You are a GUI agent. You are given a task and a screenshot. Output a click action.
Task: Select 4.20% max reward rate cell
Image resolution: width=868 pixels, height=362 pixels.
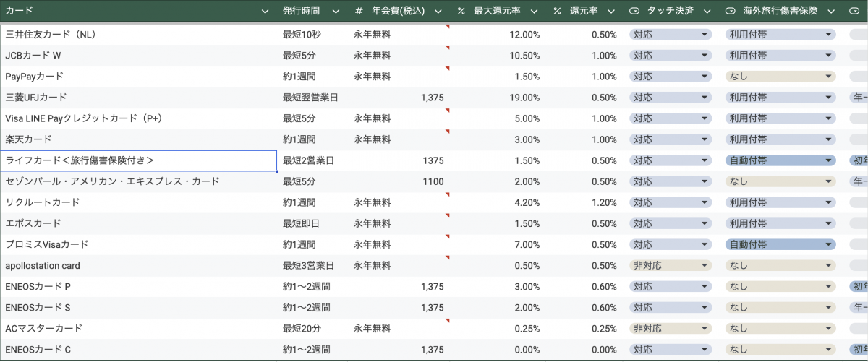[x=498, y=202]
